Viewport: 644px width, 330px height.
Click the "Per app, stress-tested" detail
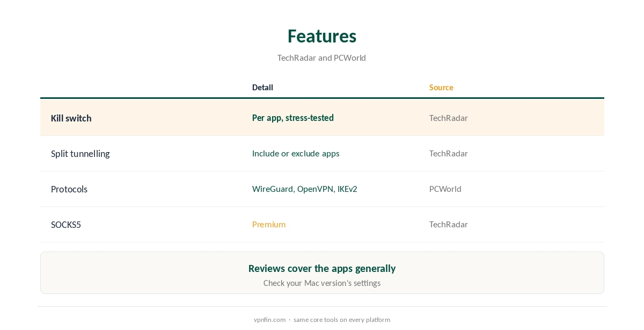click(293, 118)
